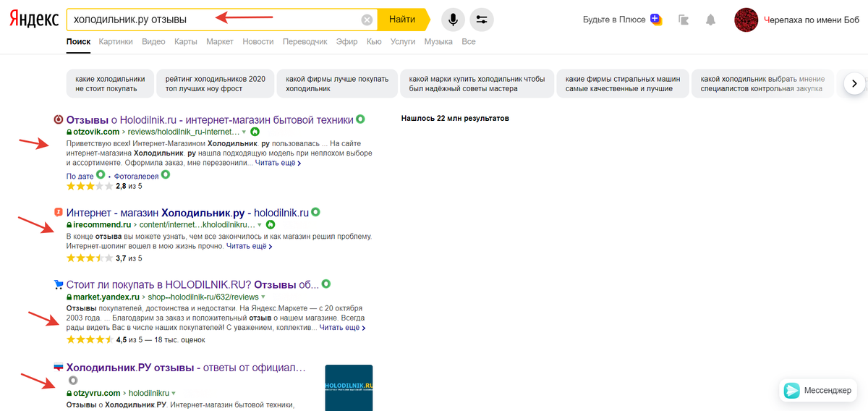Click green shield badge beside otzovik URL
This screenshot has width=868, height=411.
255,132
